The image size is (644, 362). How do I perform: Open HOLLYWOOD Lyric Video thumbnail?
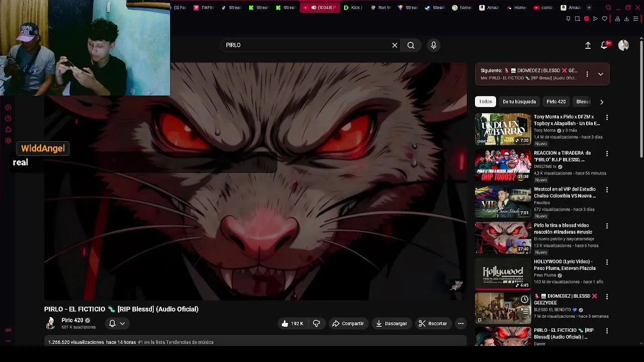click(x=503, y=274)
